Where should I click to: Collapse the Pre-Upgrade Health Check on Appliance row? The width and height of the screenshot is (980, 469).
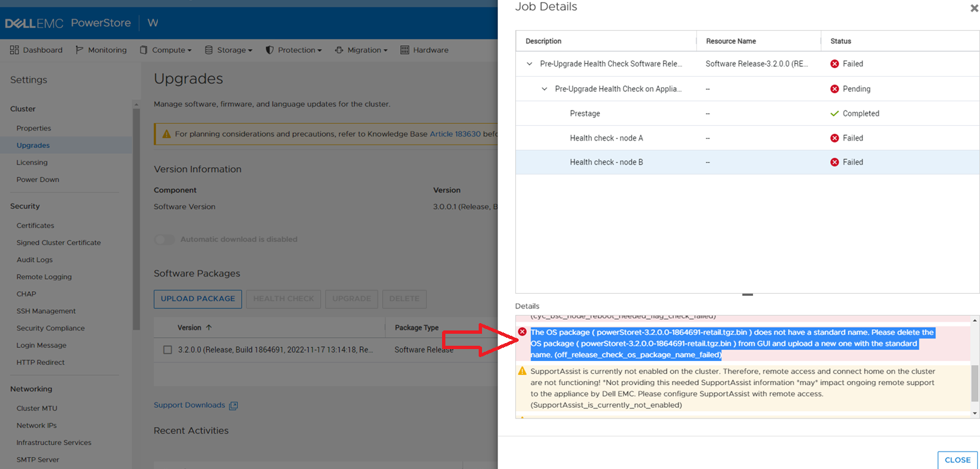tap(545, 89)
